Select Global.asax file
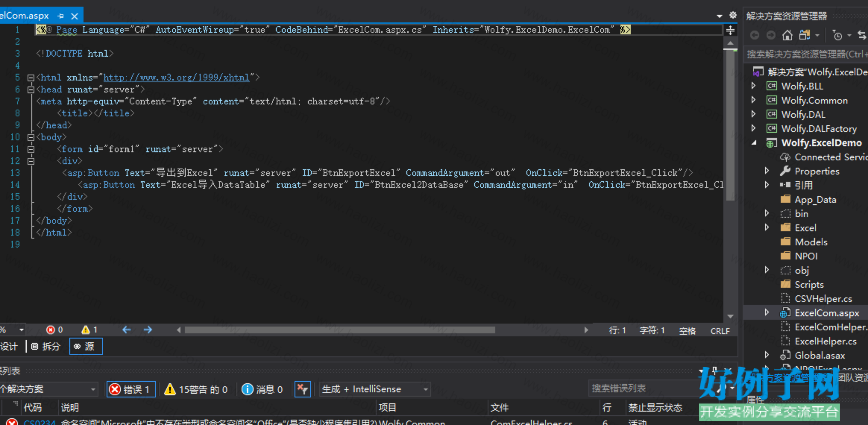Viewport: 868px width, 425px height. pyautogui.click(x=812, y=355)
